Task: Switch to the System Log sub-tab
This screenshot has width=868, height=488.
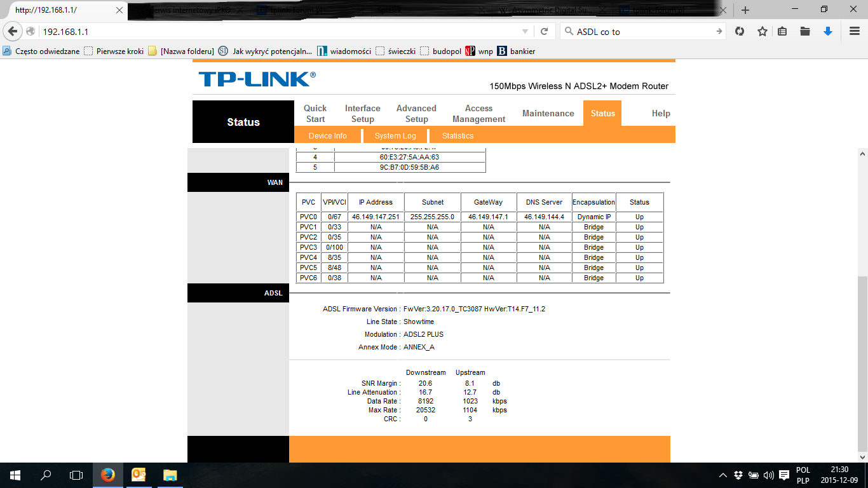Action: tap(395, 135)
